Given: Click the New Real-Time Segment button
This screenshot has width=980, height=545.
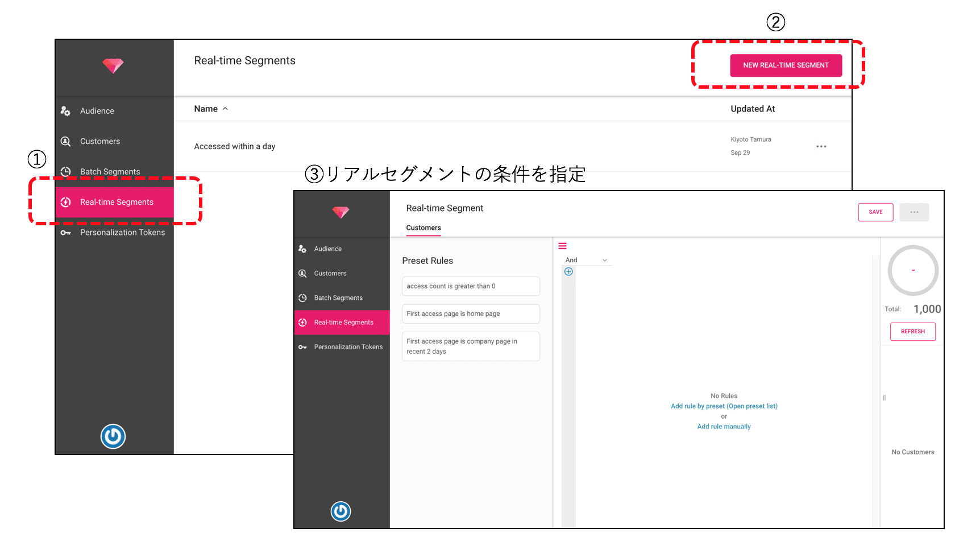Looking at the screenshot, I should pos(786,65).
